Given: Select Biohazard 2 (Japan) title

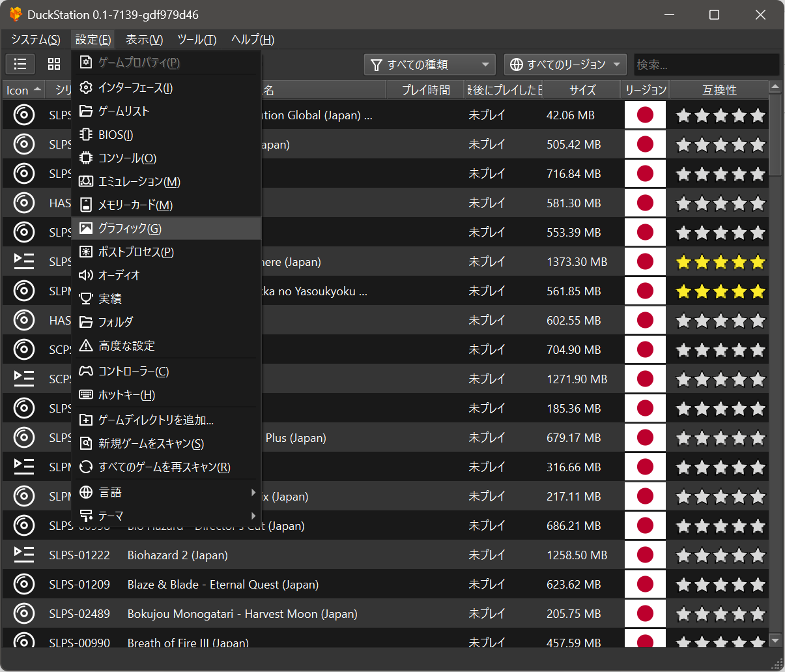Looking at the screenshot, I should 178,555.
